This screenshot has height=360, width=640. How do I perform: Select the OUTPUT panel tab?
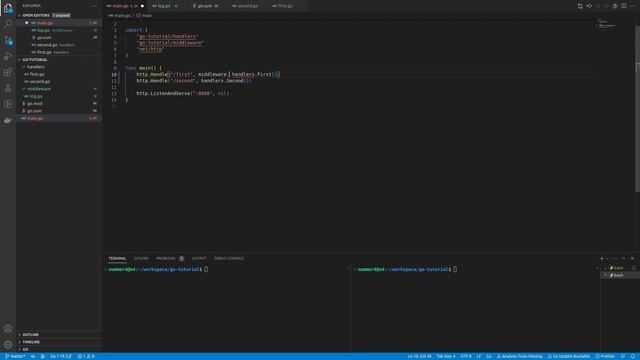pos(199,258)
